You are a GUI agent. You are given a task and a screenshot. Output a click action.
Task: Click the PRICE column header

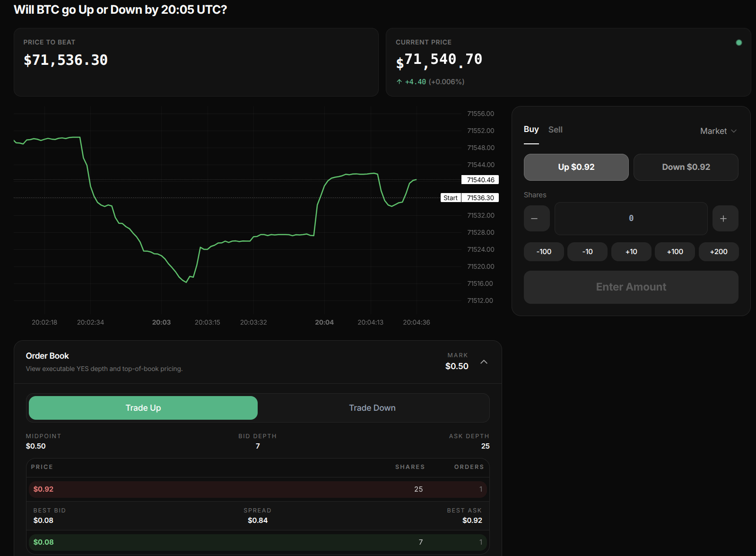(x=42, y=467)
